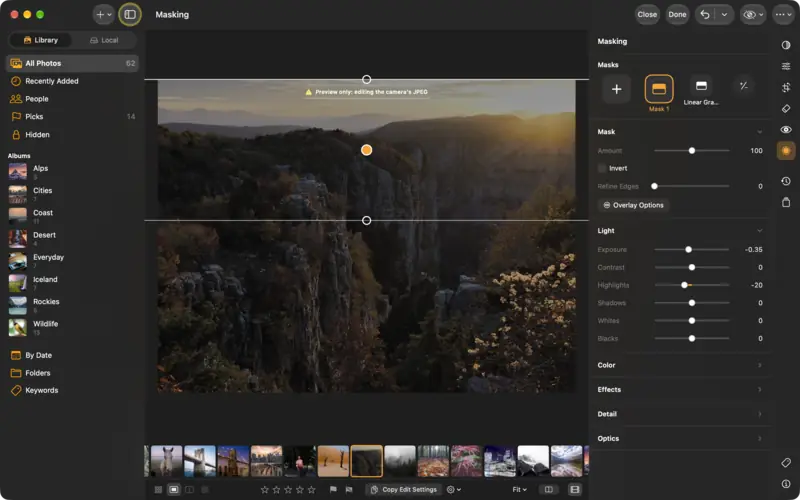Open the preview eye dropdown in title bar
800x500 pixels.
click(753, 15)
